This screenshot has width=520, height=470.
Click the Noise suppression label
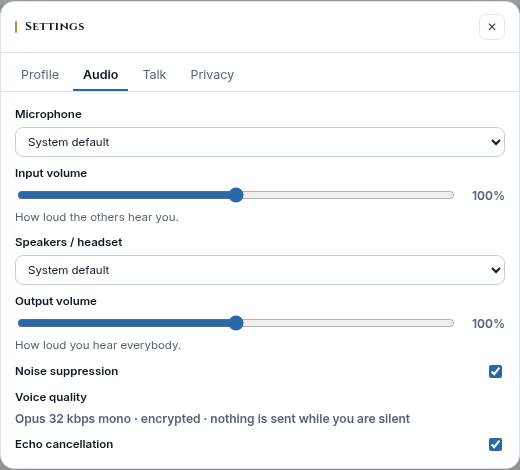click(x=67, y=371)
